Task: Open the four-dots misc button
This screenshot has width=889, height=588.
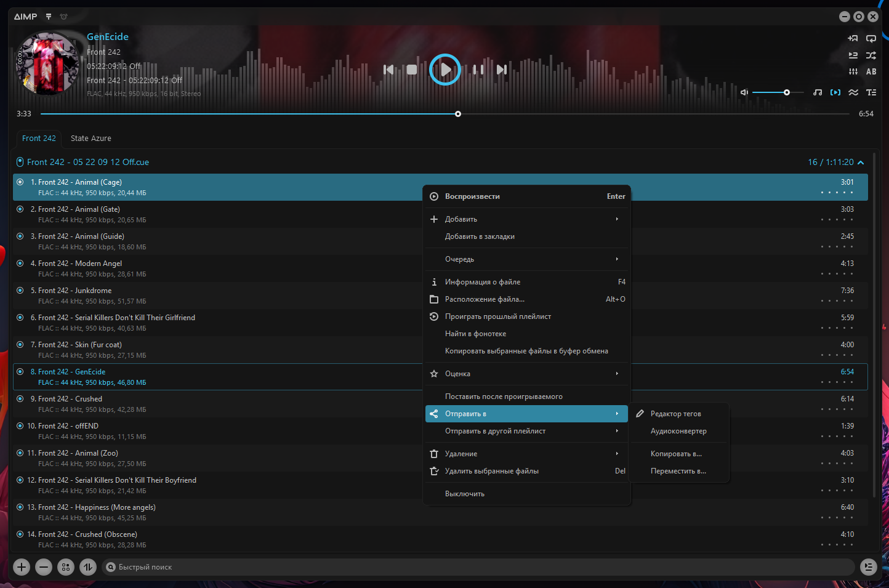Action: 66,567
